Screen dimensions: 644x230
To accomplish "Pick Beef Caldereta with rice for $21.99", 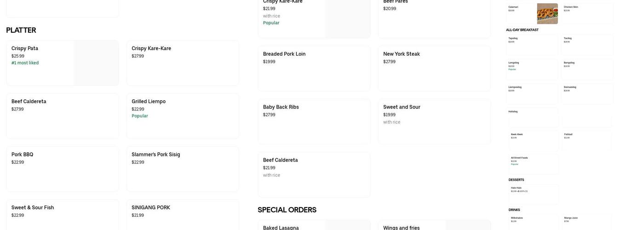I will point(314,174).
